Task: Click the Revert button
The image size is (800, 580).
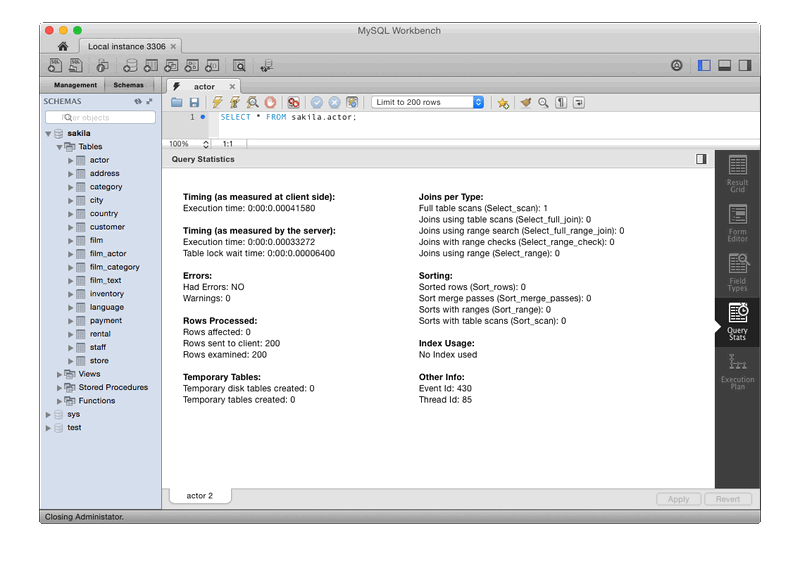Action: (x=727, y=499)
